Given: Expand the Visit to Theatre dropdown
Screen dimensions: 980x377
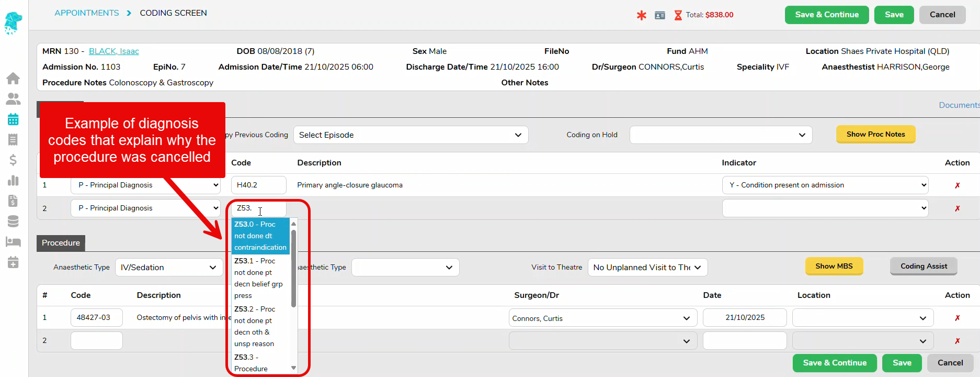Looking at the screenshot, I should (647, 268).
